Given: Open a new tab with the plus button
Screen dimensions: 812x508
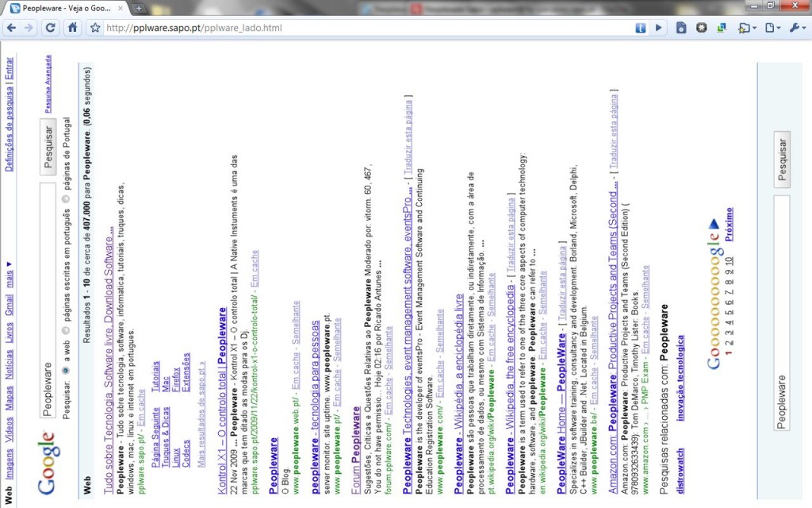Looking at the screenshot, I should (139, 8).
